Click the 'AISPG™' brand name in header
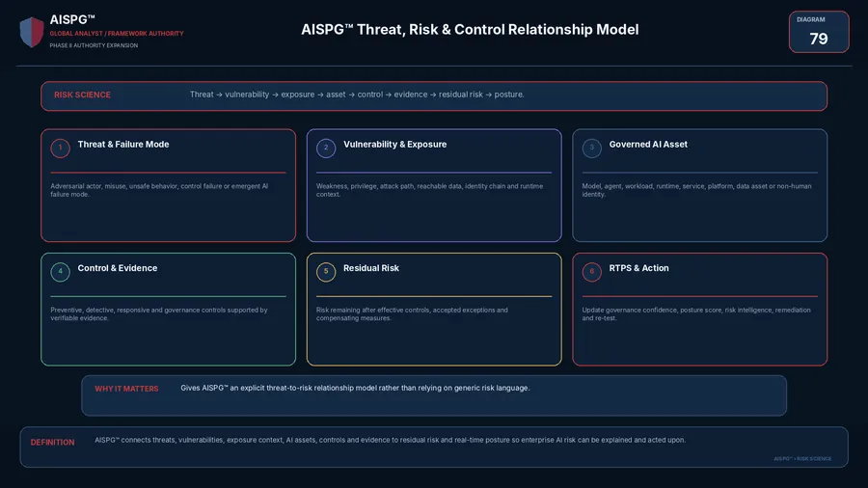Viewport: 868px width, 488px height. point(72,20)
